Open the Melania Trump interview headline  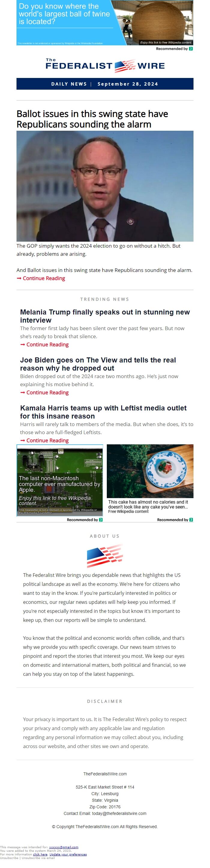[105, 316]
